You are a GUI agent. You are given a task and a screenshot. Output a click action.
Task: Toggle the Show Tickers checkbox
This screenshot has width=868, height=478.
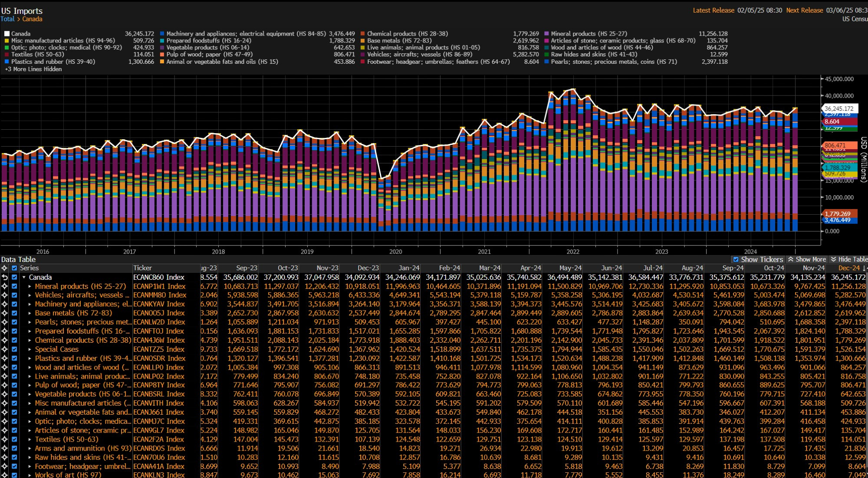coord(736,259)
